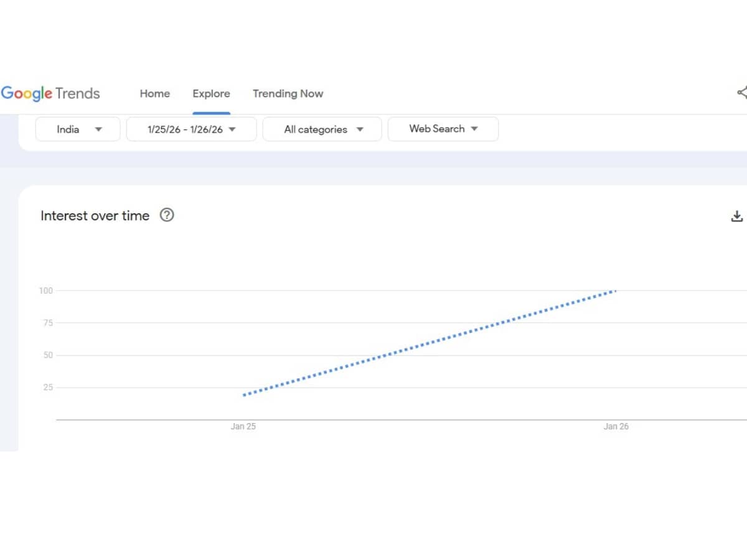Open the Google Trends logo homepage
The image size is (747, 560).
coord(50,93)
